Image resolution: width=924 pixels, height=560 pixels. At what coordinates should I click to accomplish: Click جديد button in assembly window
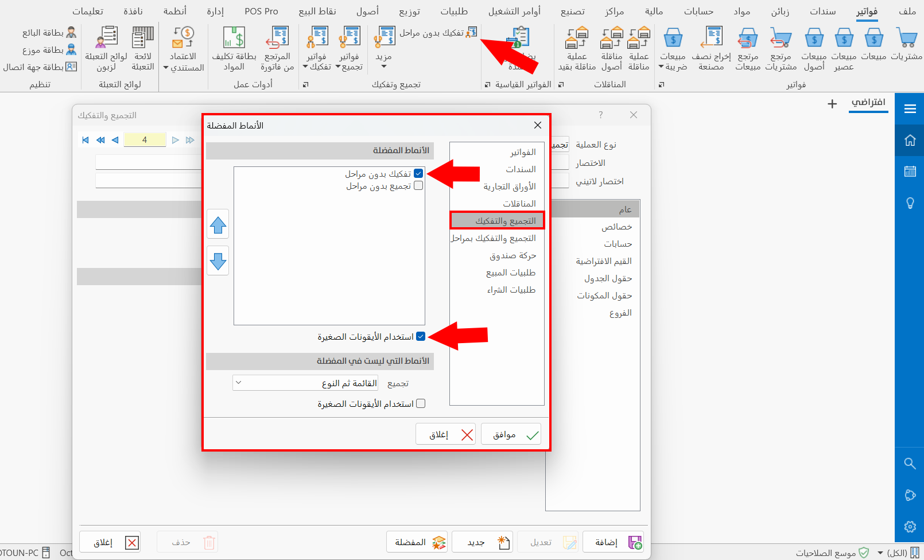(482, 542)
